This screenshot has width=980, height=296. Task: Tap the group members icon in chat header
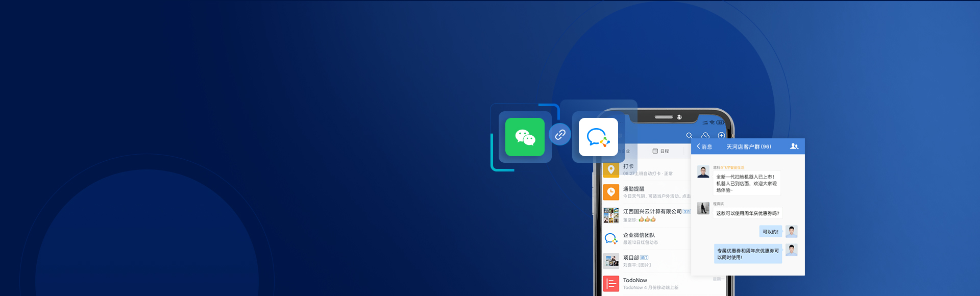click(x=794, y=146)
